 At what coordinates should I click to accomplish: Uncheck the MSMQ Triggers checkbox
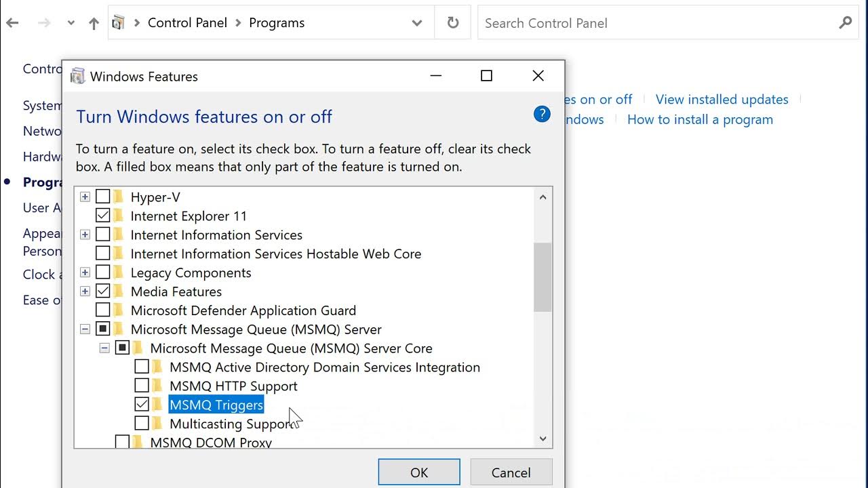142,405
